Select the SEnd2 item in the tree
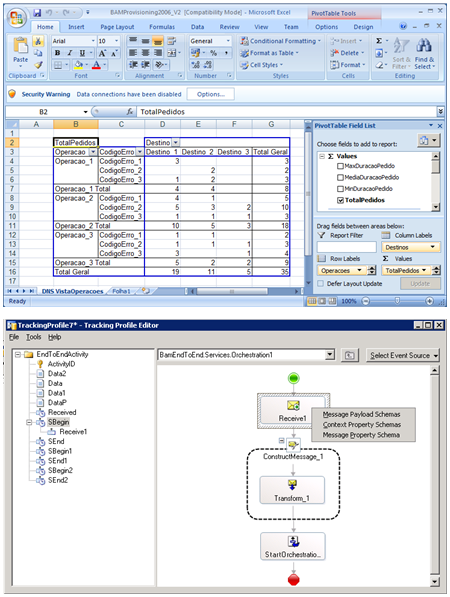This screenshot has width=450, height=597. (58, 480)
